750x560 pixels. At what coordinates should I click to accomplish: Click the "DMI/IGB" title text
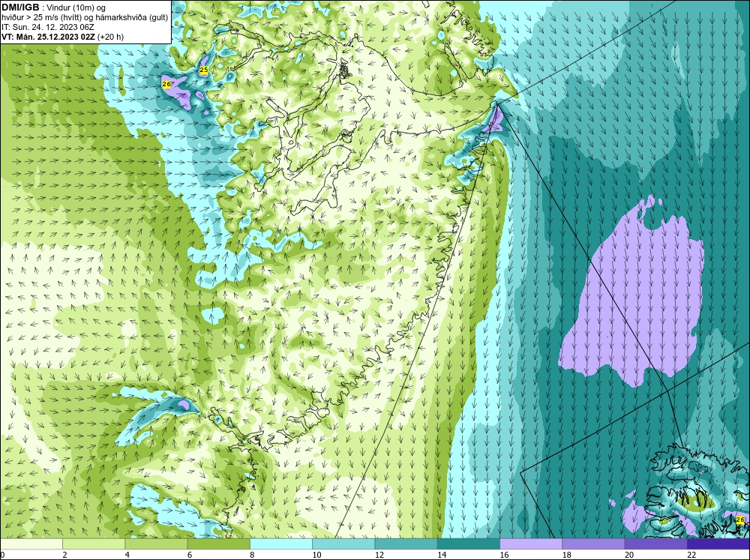[x=20, y=7]
